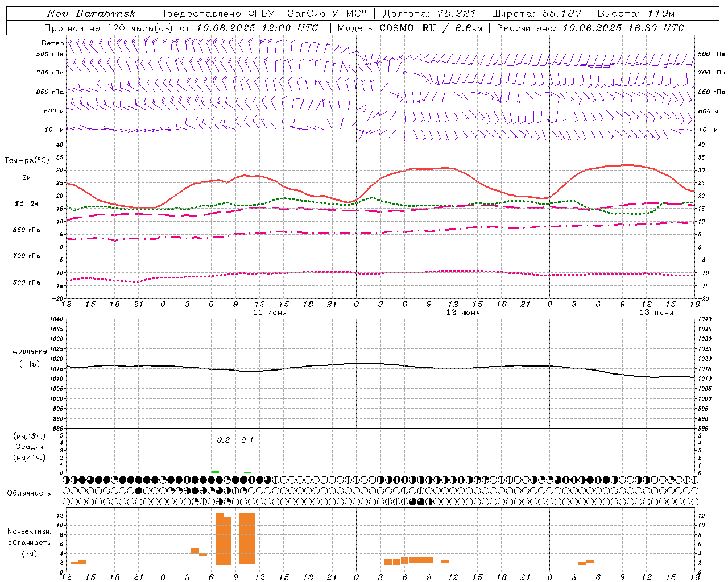
Task: Click the '2м' temperature legend label
Action: (x=27, y=177)
